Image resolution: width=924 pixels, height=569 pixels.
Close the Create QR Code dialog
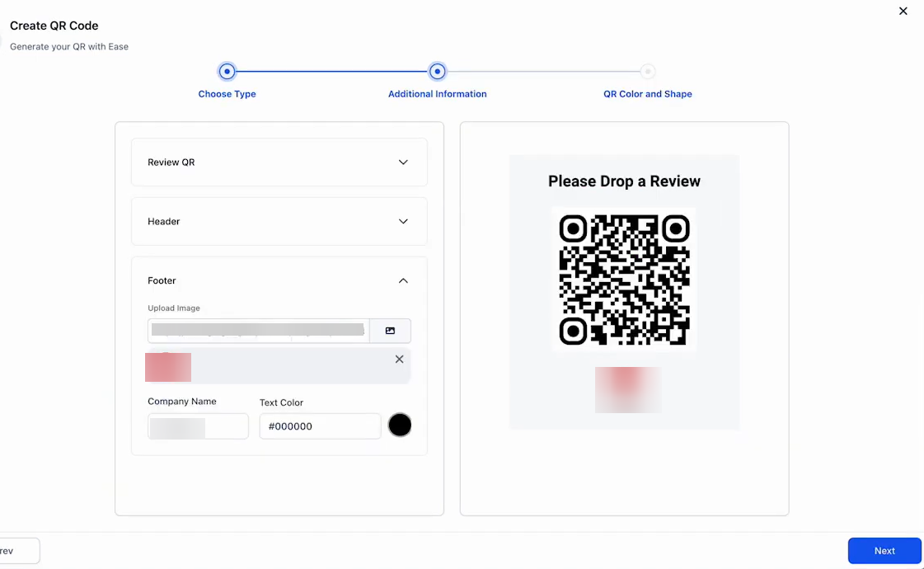903,12
